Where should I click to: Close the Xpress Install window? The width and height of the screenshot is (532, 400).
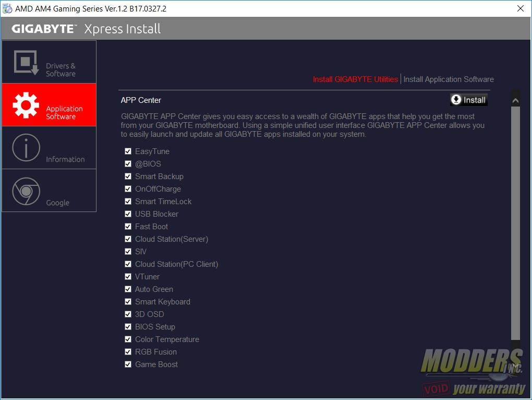tap(521, 8)
